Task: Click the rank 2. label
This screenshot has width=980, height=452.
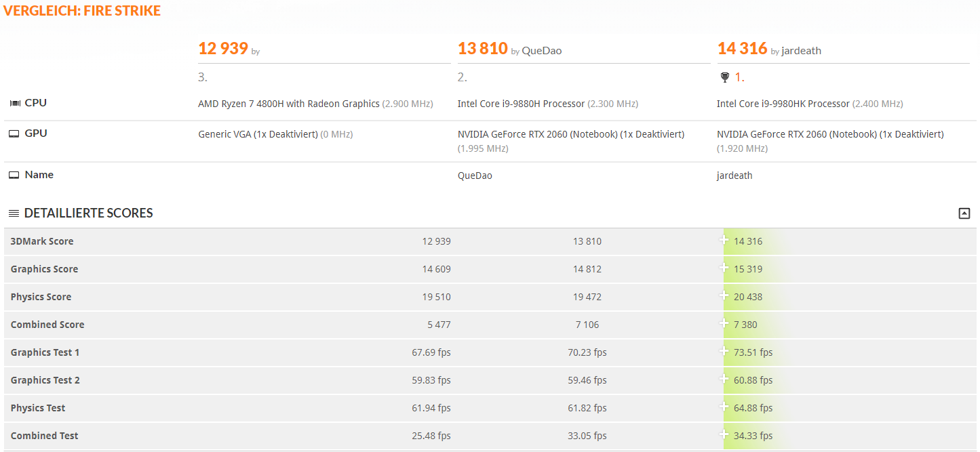Action: [463, 77]
